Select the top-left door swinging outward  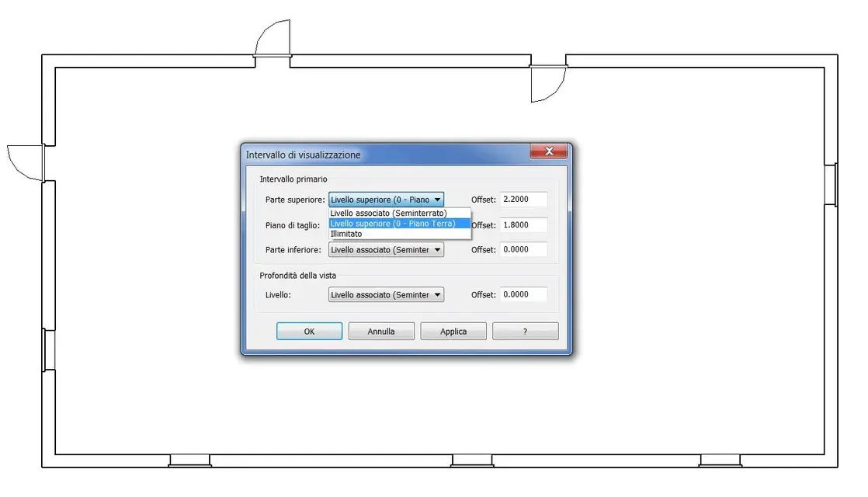point(273,40)
